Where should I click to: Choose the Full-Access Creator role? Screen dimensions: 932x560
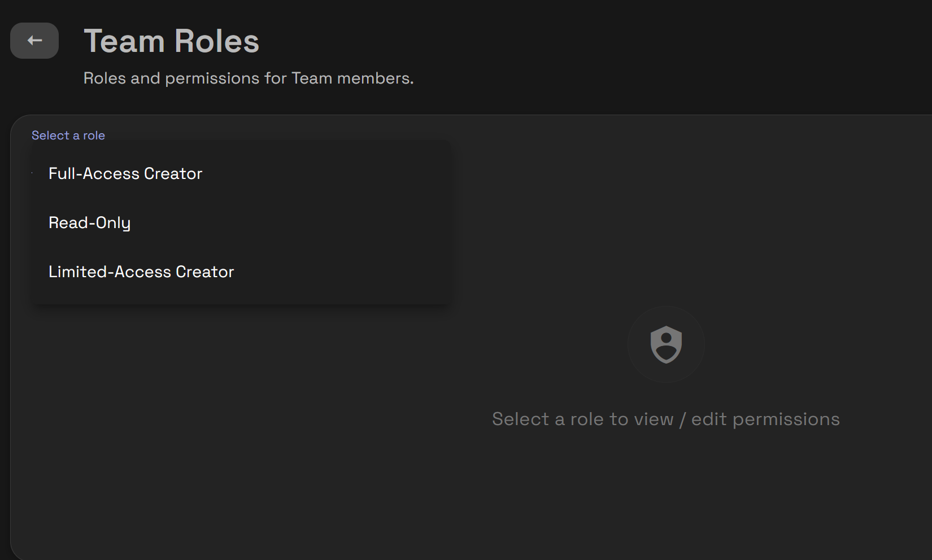click(x=125, y=173)
